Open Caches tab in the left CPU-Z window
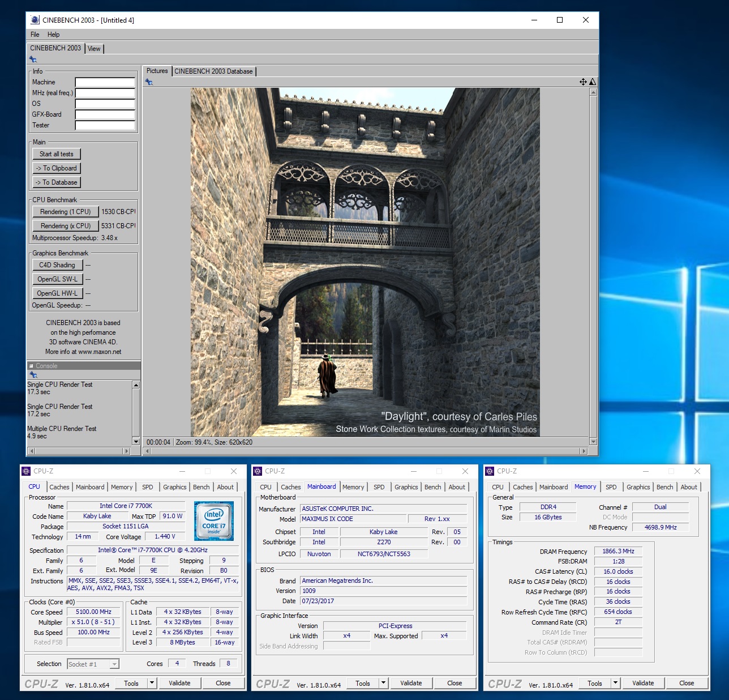This screenshot has height=700, width=729. point(59,487)
